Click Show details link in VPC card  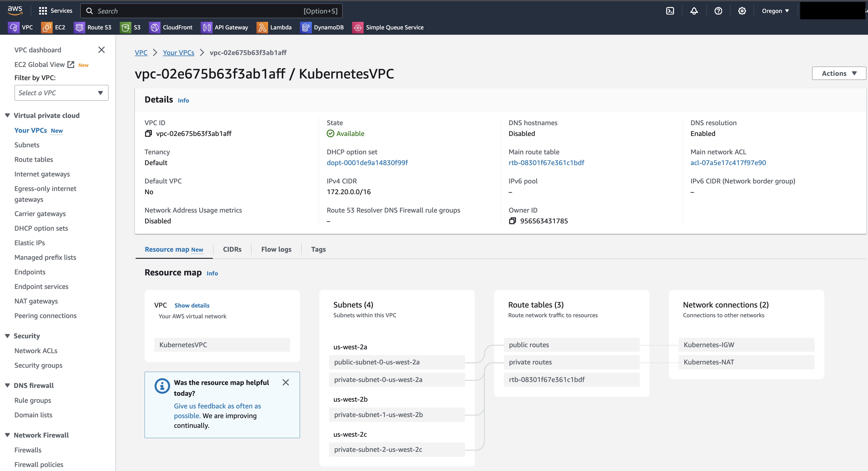tap(192, 305)
